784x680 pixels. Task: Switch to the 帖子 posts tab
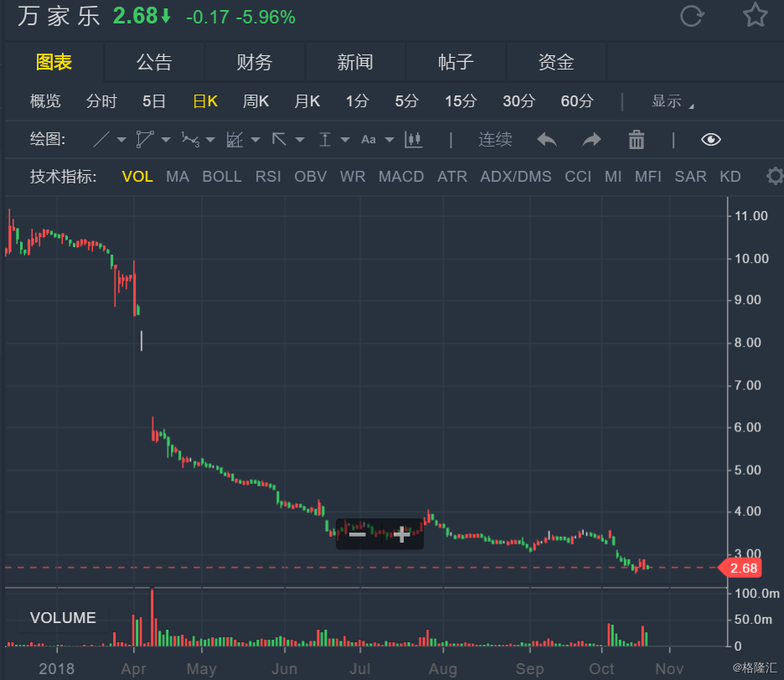[456, 62]
